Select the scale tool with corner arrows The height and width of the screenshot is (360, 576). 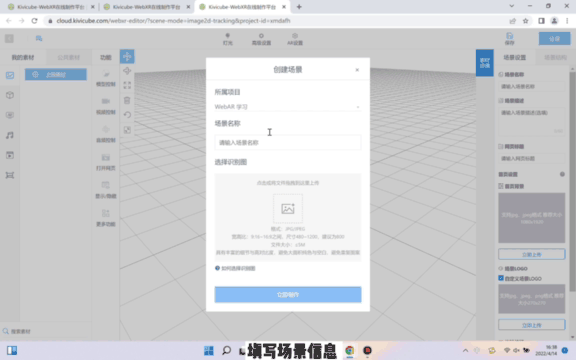pyautogui.click(x=127, y=85)
